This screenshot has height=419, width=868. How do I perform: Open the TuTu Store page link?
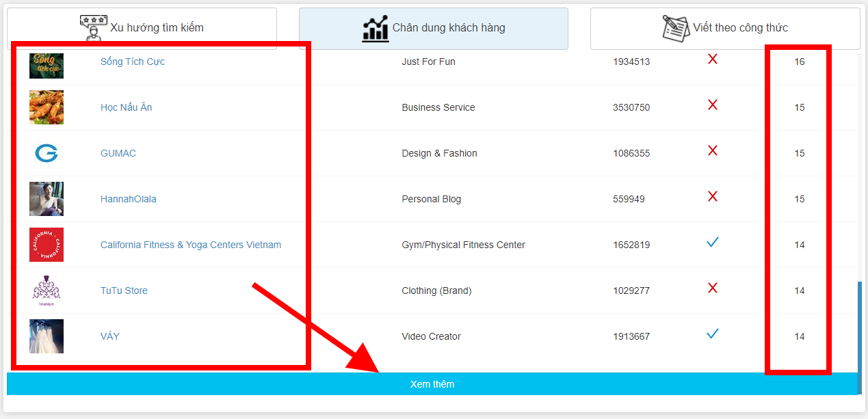pos(124,290)
